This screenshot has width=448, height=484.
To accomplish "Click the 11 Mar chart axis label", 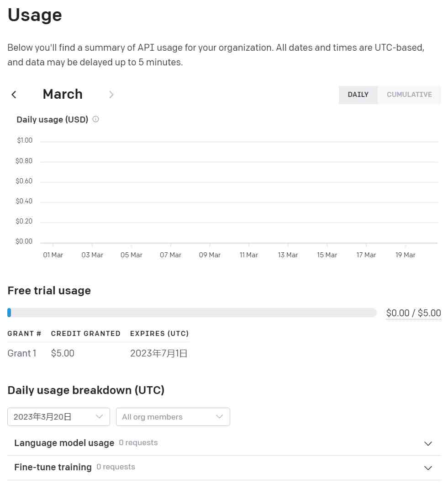I will point(249,255).
